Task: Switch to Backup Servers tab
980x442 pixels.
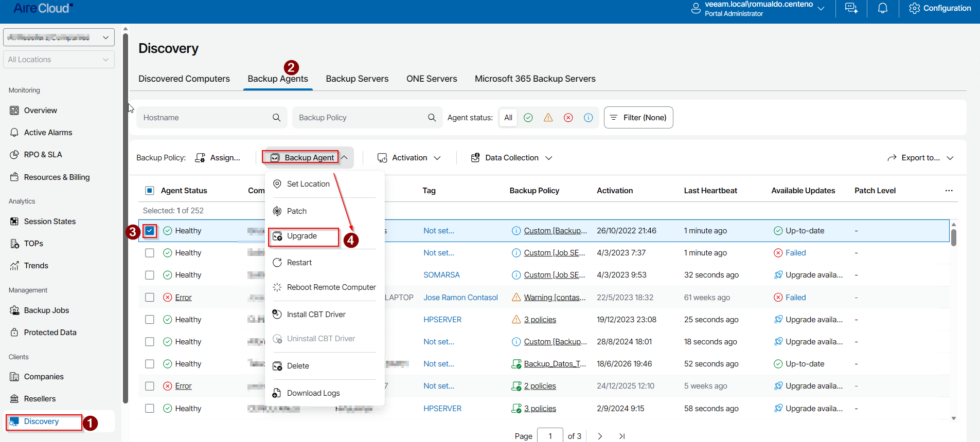Action: pyautogui.click(x=357, y=79)
